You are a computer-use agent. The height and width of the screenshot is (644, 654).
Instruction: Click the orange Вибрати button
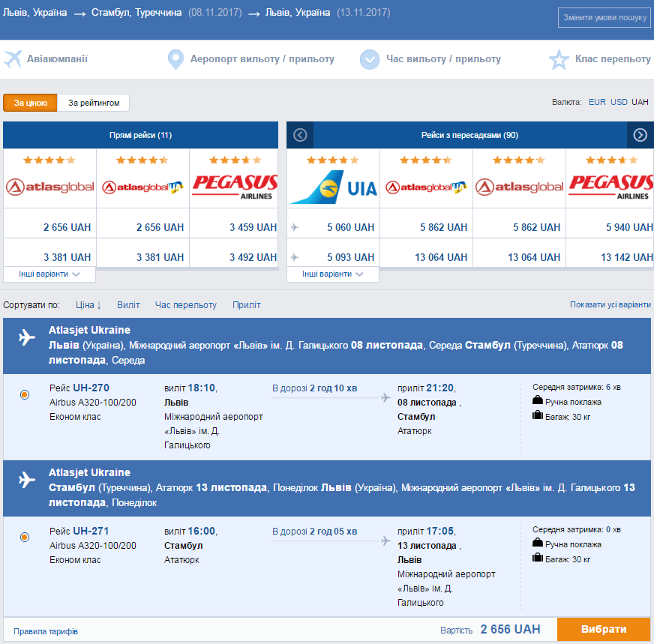point(604,629)
